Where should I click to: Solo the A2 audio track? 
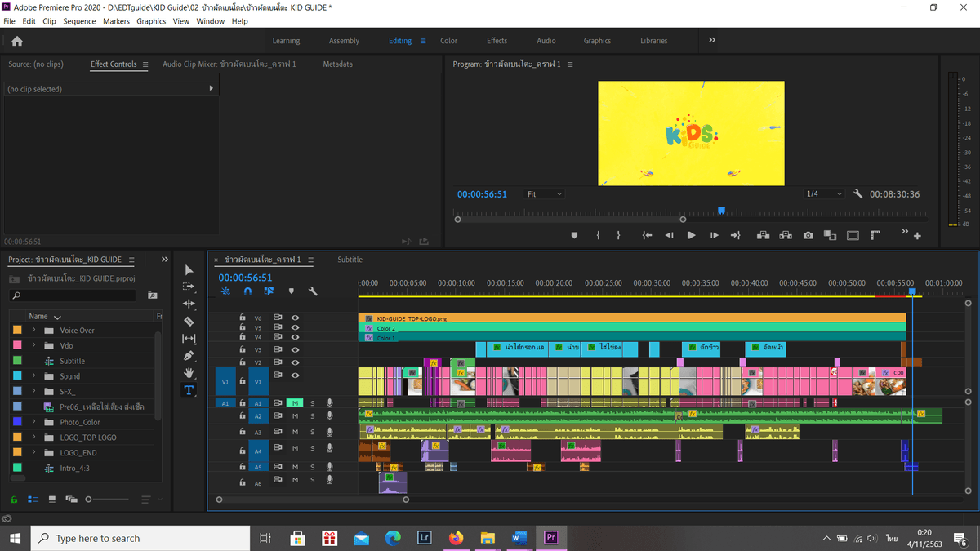click(312, 416)
